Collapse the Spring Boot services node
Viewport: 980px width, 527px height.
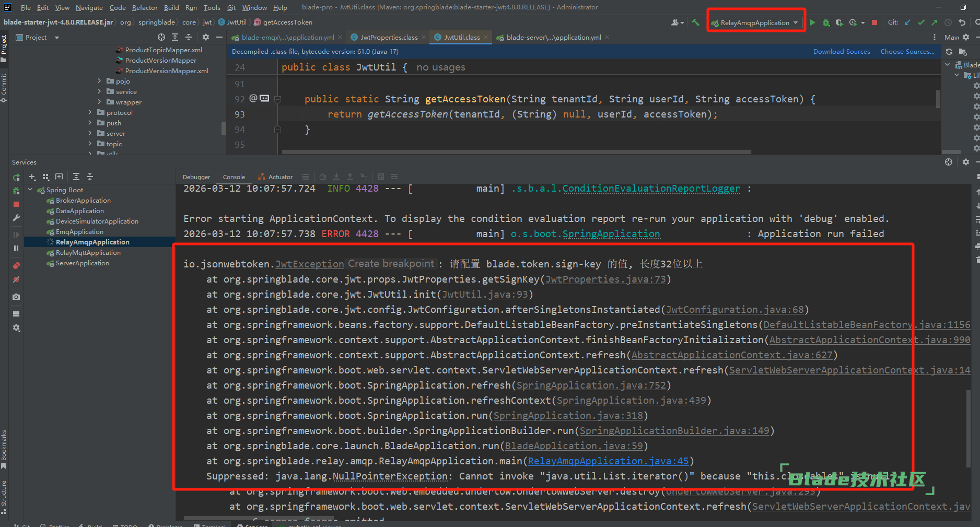(30, 190)
